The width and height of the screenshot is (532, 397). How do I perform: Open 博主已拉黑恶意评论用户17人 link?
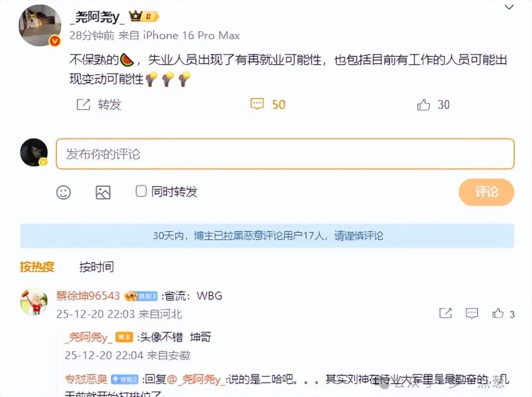(x=259, y=236)
